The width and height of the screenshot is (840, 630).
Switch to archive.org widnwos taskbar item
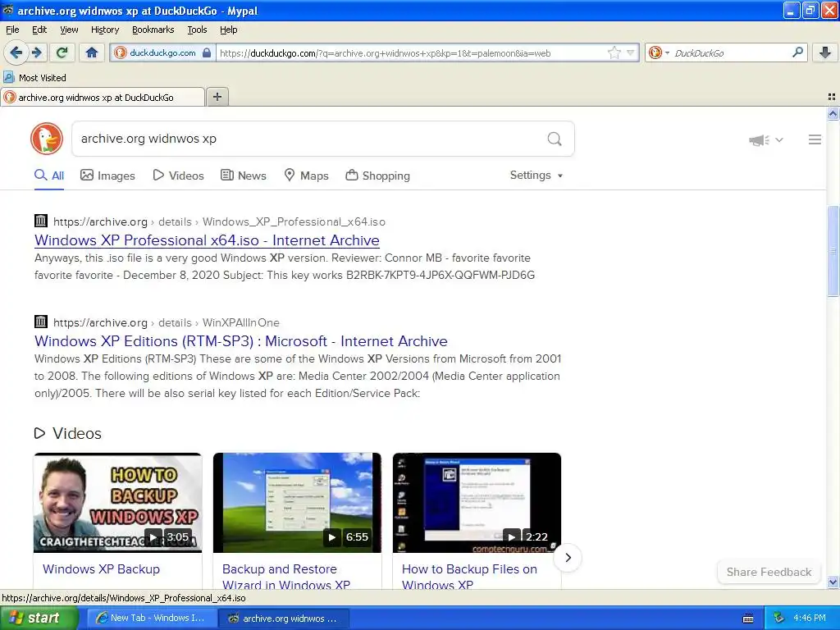point(283,618)
